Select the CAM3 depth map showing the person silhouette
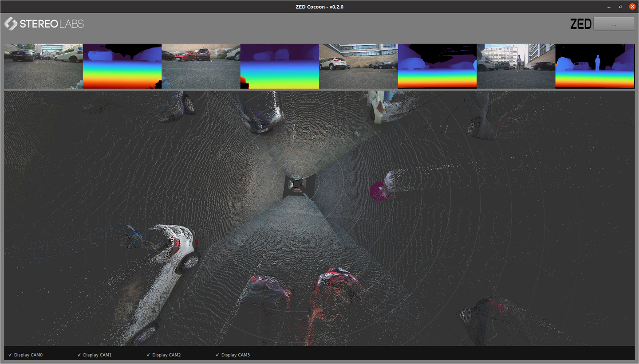Image resolution: width=639 pixels, height=364 pixels. (595, 66)
